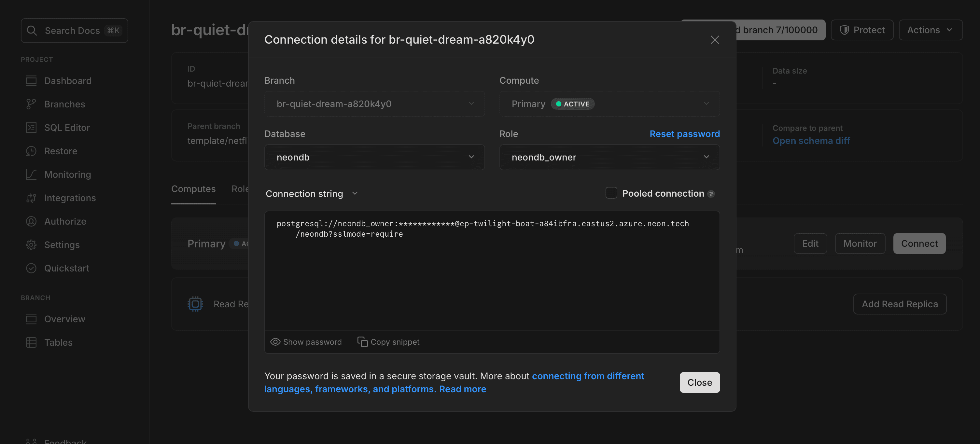Click the Integrations sidebar icon
Screen dimensions: 980x444
(x=31, y=198)
